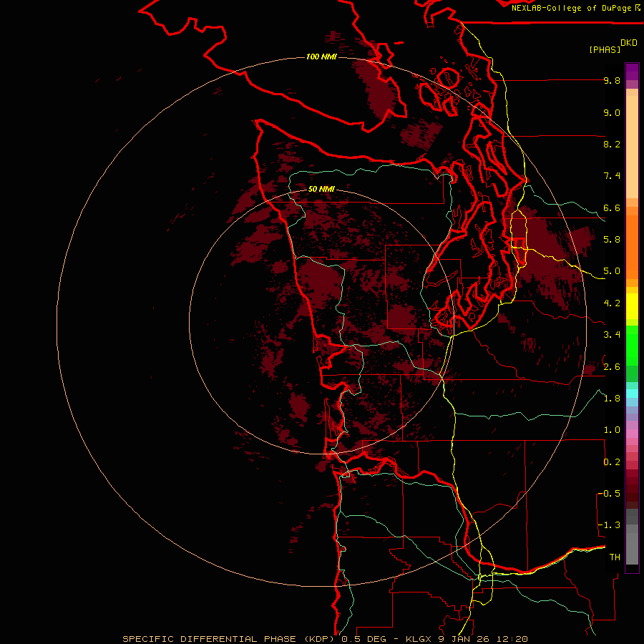Click the [PHAS] legend unit label
The width and height of the screenshot is (644, 644).
605,50
